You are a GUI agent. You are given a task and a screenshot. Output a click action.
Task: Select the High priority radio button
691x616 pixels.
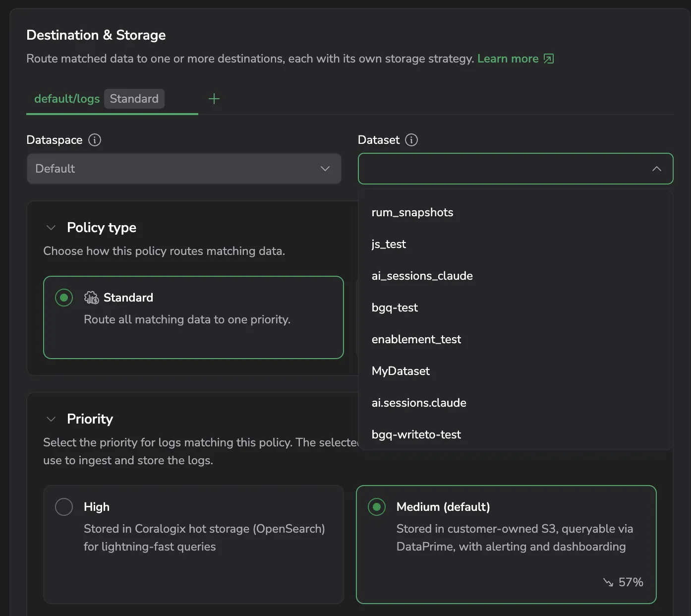(x=64, y=507)
